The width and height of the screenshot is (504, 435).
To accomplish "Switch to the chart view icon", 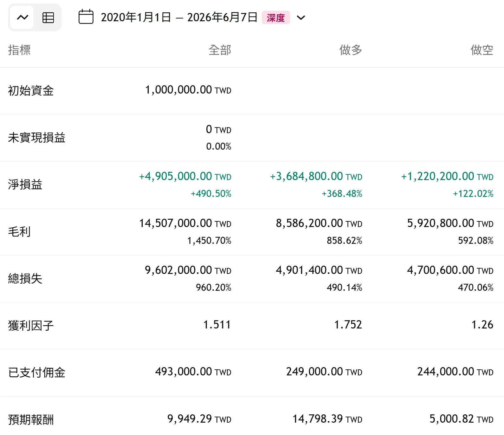I will (x=22, y=17).
